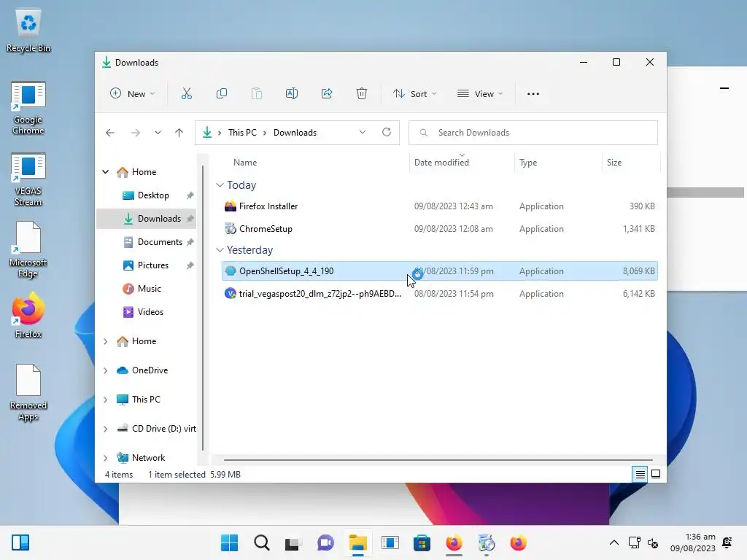Click the Paste clipboard icon
The image size is (747, 560).
[x=257, y=94]
